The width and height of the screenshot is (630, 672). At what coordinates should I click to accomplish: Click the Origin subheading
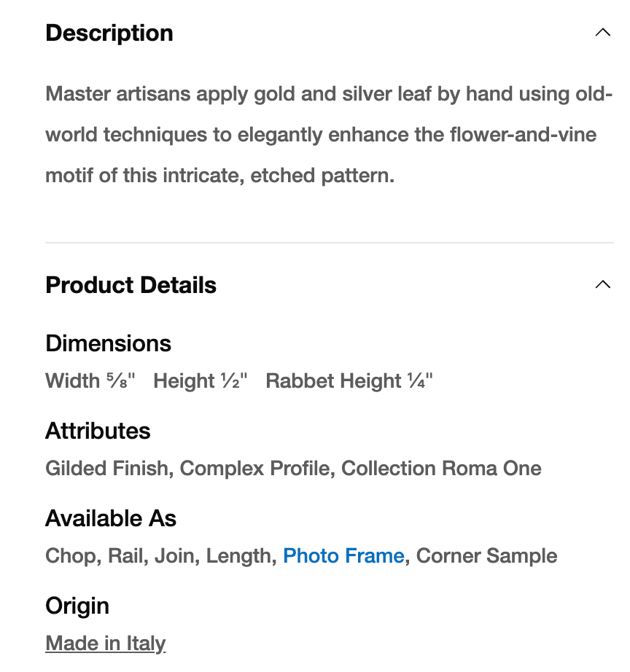[x=77, y=606]
